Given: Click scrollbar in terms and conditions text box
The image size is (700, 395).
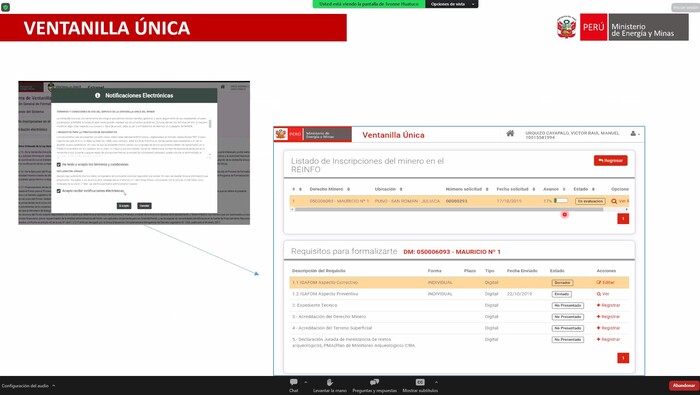Looking at the screenshot, I should point(210,123).
